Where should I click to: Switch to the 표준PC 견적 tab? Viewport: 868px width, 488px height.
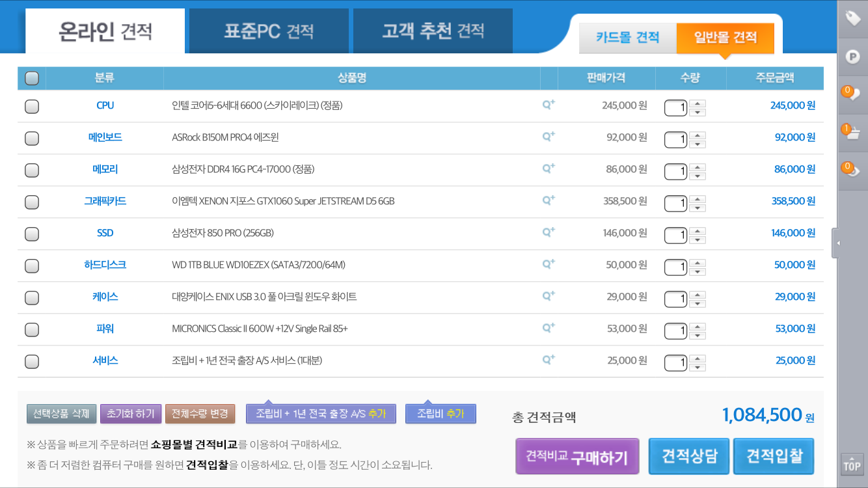[x=269, y=31]
